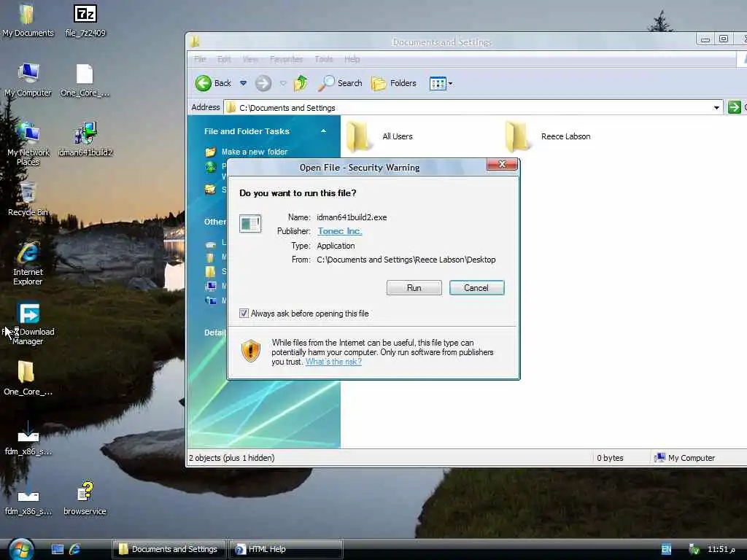This screenshot has height=560, width=747.
Task: Select the upper fdm_x86_s installer icon
Action: (28, 438)
